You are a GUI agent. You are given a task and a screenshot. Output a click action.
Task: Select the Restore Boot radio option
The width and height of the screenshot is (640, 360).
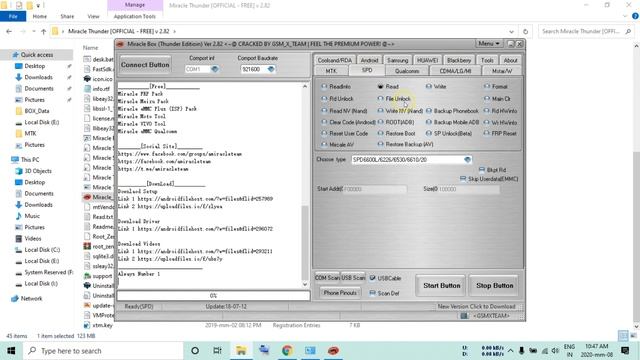380,133
